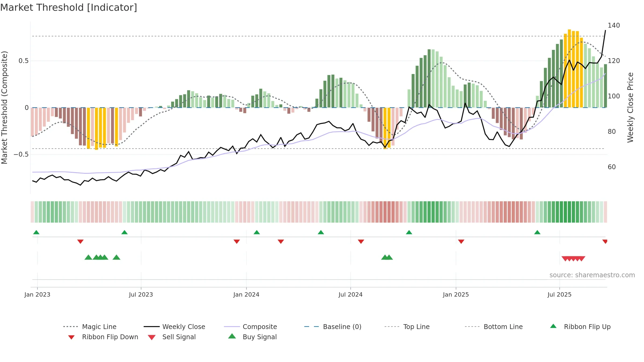Toggle Ribbon Flip Up legend entry

pyautogui.click(x=580, y=327)
